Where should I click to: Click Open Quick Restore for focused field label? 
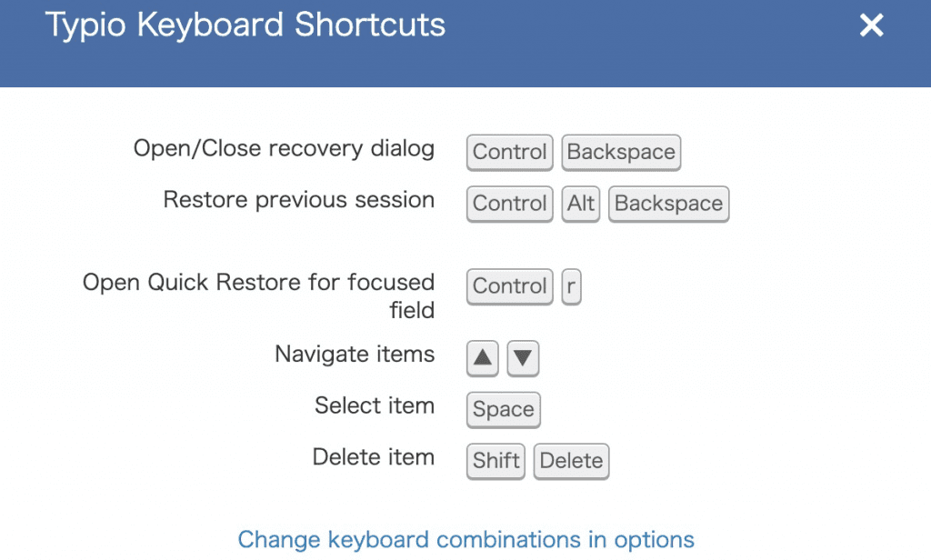[x=259, y=295]
